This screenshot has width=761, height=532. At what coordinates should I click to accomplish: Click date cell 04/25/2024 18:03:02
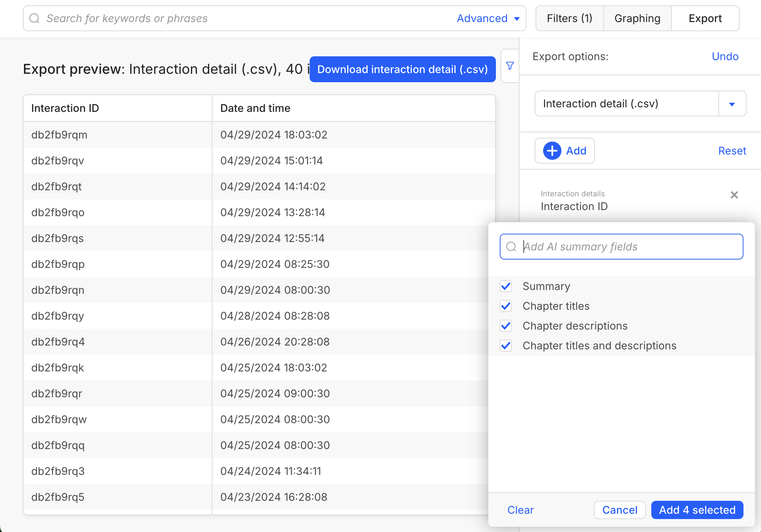(x=274, y=368)
